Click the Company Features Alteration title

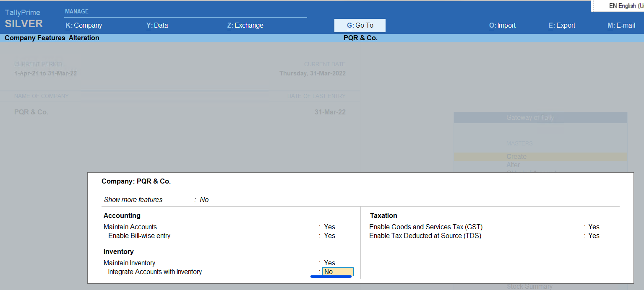coord(52,38)
